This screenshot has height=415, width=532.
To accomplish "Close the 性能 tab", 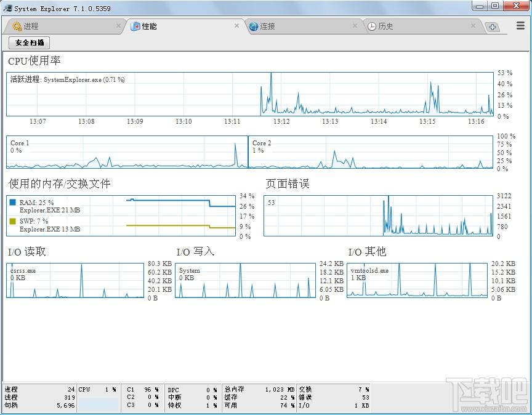I will [x=237, y=25].
